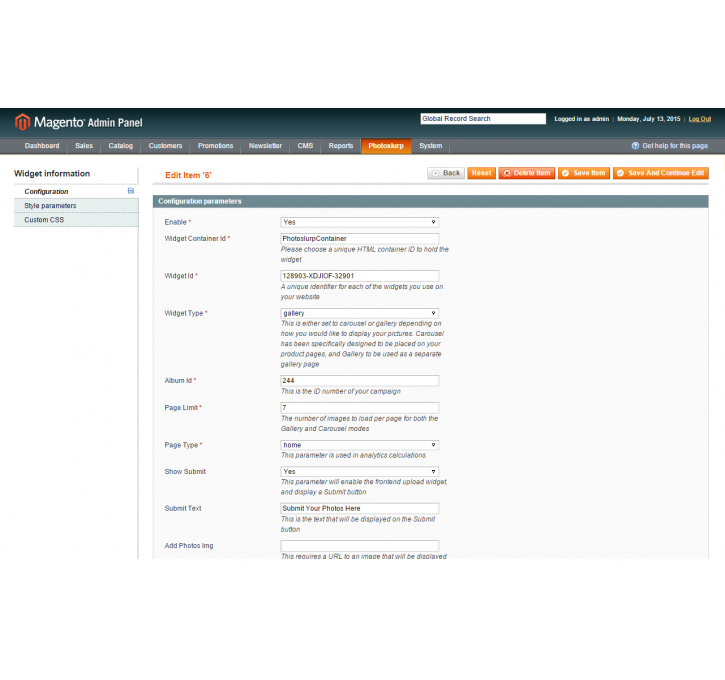
Task: Click the Submit Text input field
Action: point(359,508)
